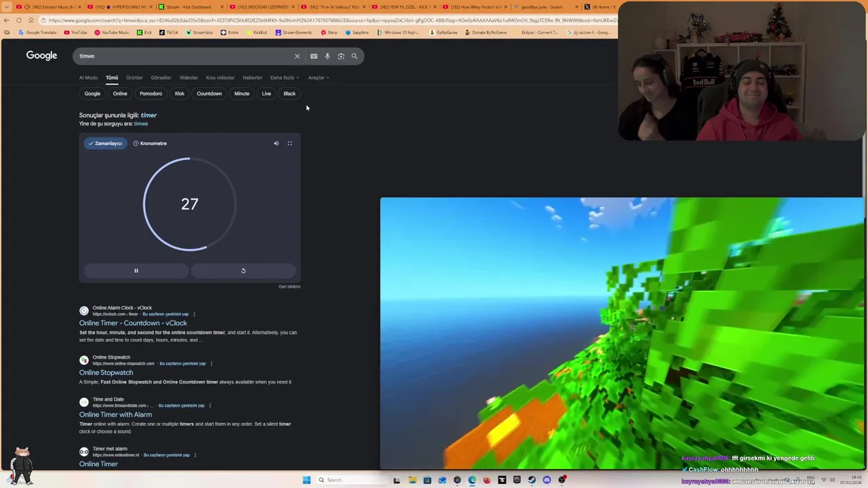Apply the Klok filter chip

tap(180, 94)
